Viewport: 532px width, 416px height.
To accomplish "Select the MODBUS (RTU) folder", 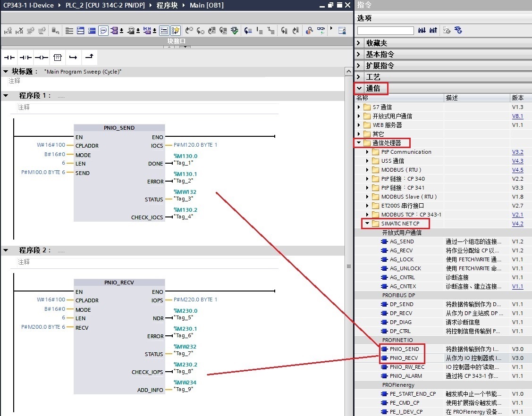I will (401, 169).
